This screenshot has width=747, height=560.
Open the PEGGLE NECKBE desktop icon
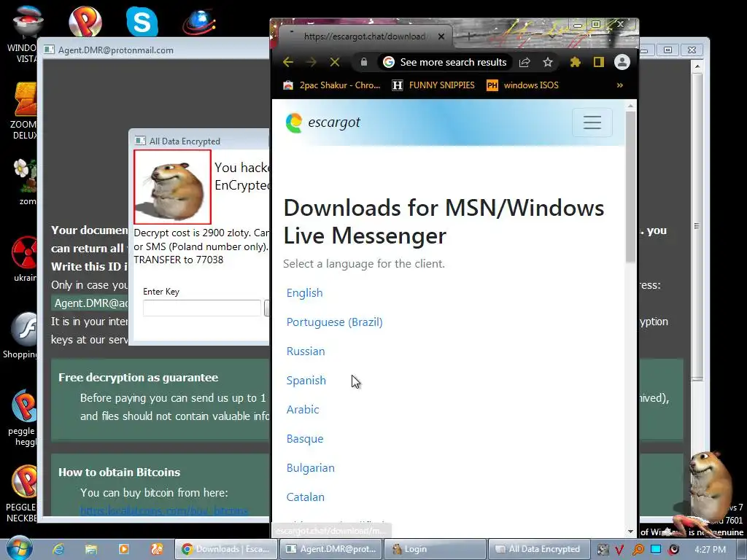coord(23,494)
